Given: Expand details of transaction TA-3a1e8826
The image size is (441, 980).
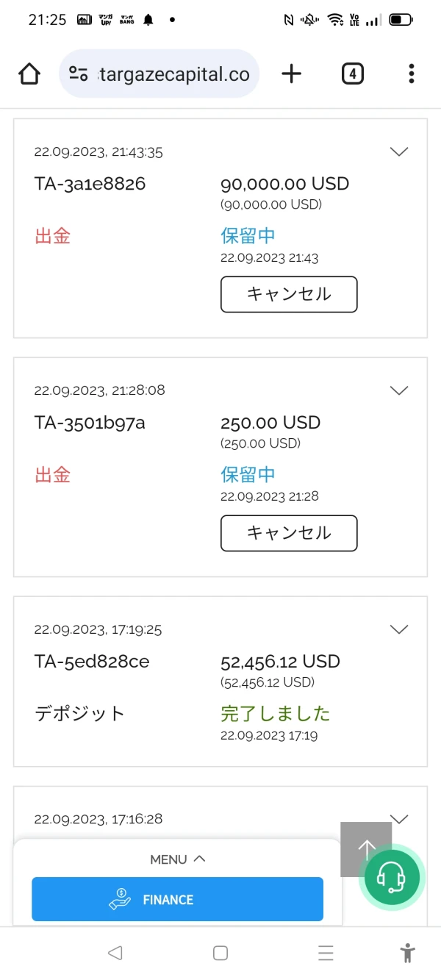Looking at the screenshot, I should pyautogui.click(x=398, y=151).
